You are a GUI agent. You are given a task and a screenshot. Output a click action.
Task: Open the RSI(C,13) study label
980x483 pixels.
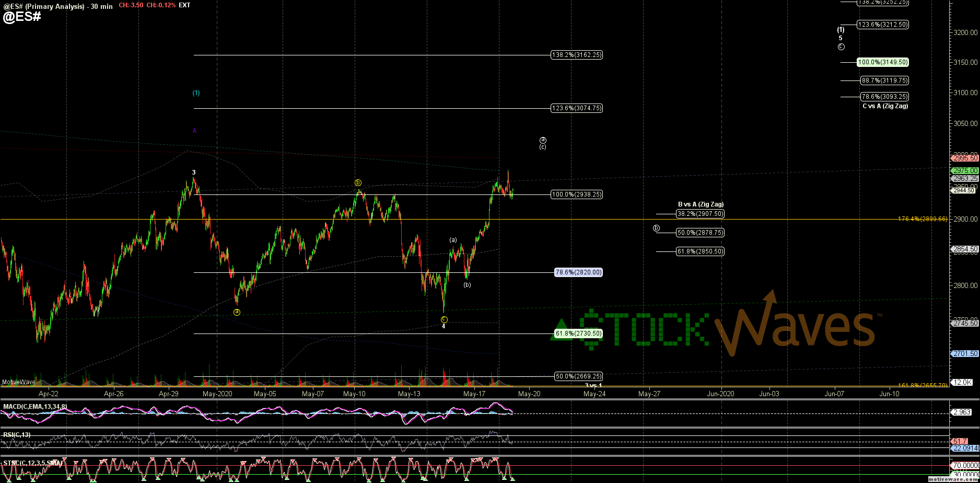point(17,435)
